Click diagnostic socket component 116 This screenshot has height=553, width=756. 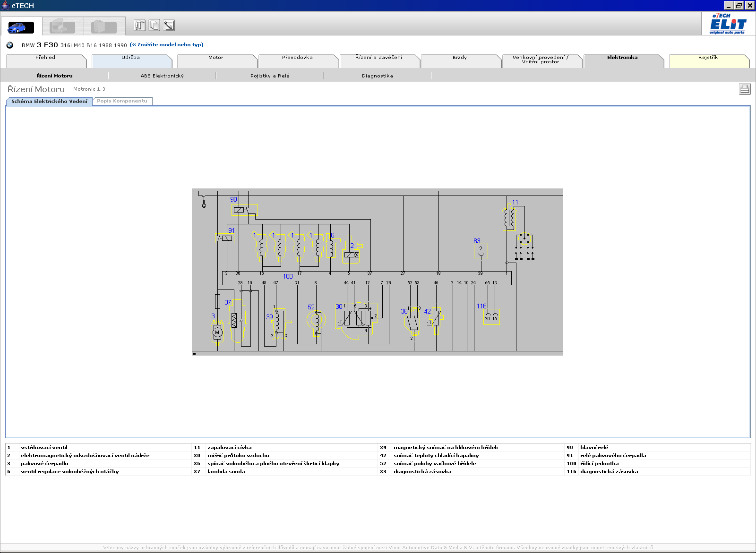(491, 316)
